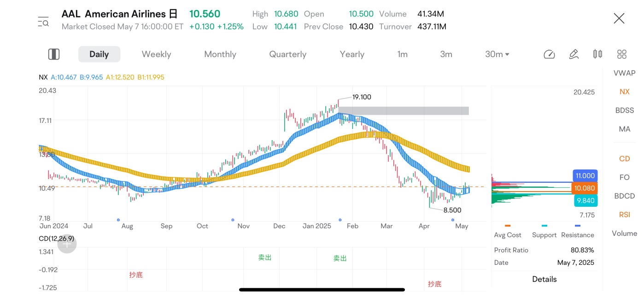This screenshot has width=644, height=297.
Task: Toggle the VWAP indicator
Action: [625, 73]
